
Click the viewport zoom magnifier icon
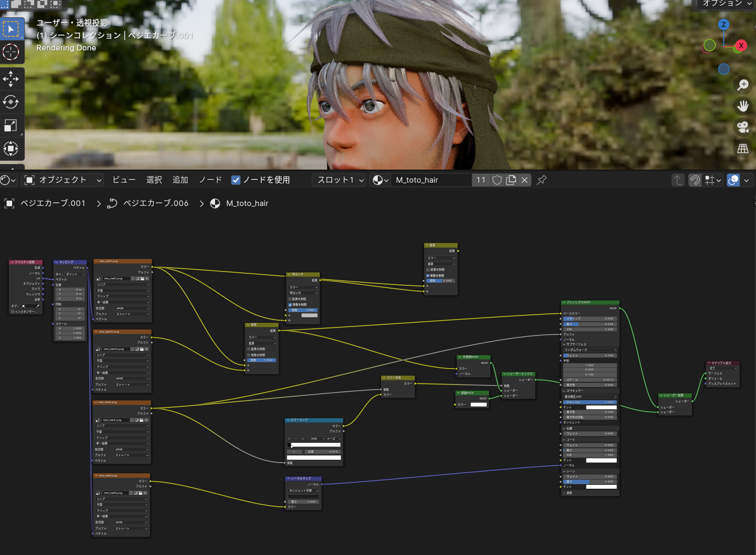pos(743,85)
